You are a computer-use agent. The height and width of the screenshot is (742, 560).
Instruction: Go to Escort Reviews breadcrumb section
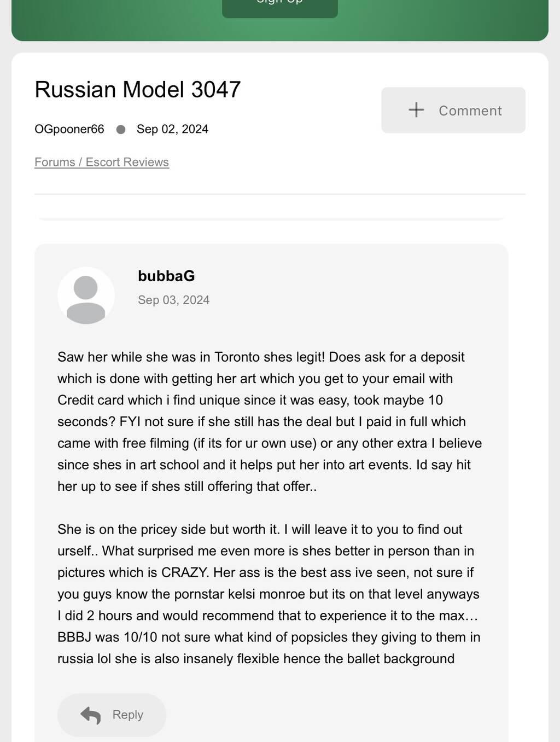pos(127,163)
